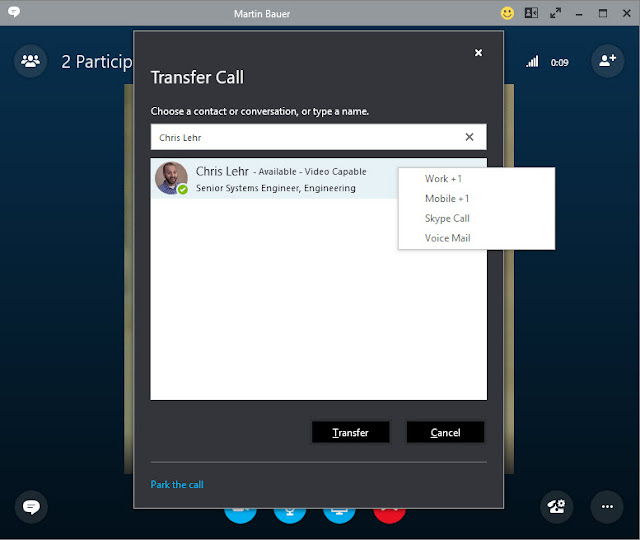Click the Cancel button

445,432
